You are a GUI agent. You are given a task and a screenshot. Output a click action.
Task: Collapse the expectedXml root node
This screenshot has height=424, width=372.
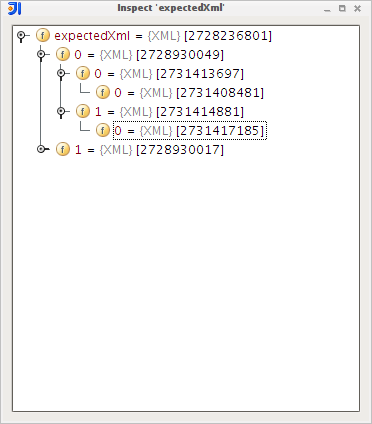[x=21, y=35]
